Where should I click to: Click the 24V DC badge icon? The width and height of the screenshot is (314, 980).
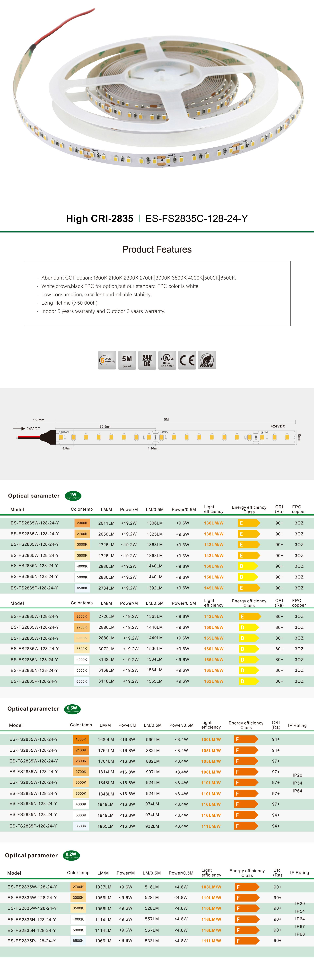pos(147,360)
